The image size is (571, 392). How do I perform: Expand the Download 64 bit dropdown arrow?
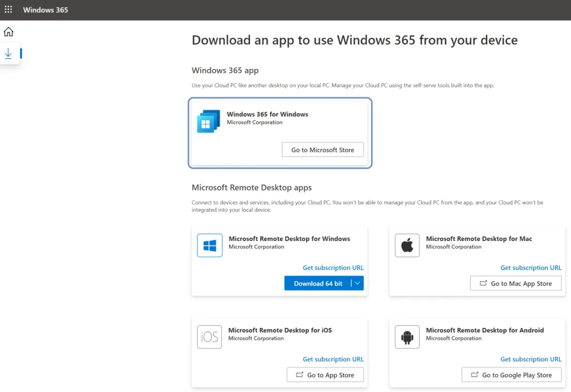(x=358, y=283)
